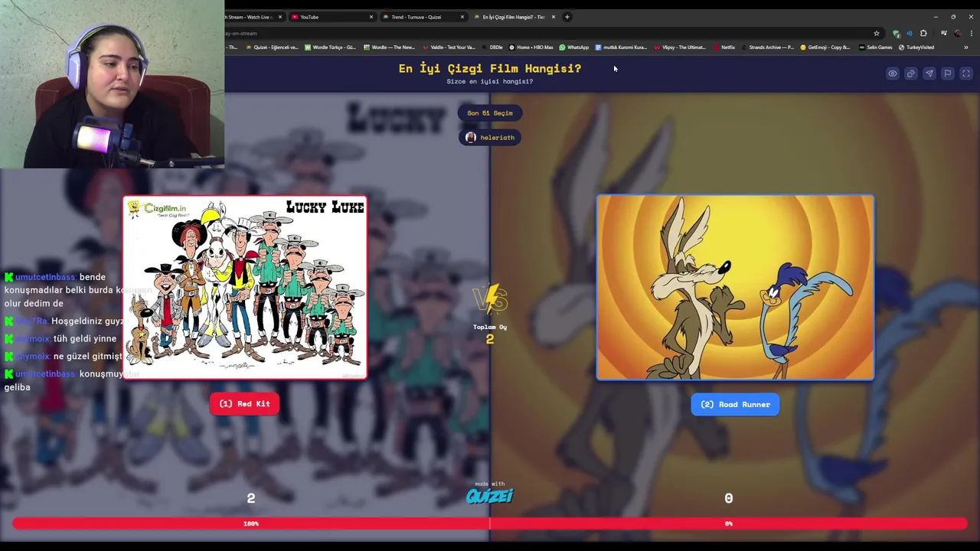The image size is (980, 551).
Task: Click the Road Runner and Coyote picture
Action: click(x=735, y=287)
